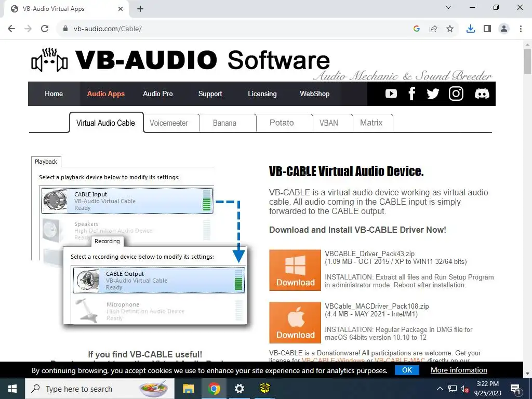Viewport: 532px width, 399px height.
Task: Click the Type here to search box
Action: pyautogui.click(x=100, y=389)
